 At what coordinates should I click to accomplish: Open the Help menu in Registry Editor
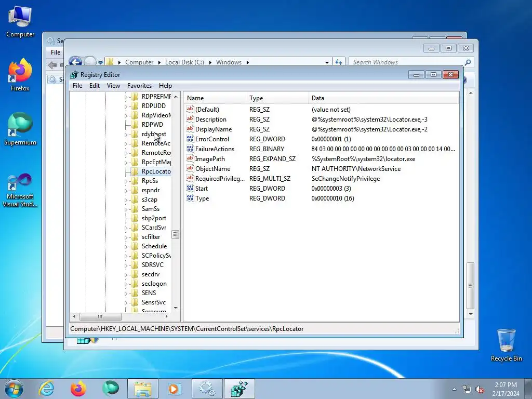click(165, 86)
